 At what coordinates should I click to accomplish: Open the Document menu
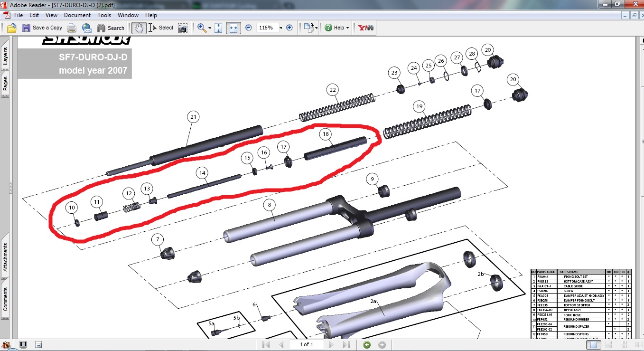[x=77, y=15]
